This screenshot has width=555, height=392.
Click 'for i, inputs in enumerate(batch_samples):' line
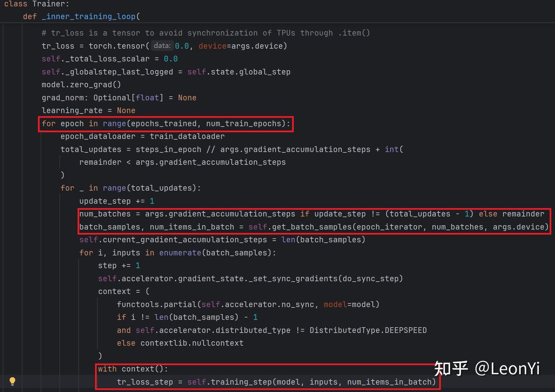point(178,253)
